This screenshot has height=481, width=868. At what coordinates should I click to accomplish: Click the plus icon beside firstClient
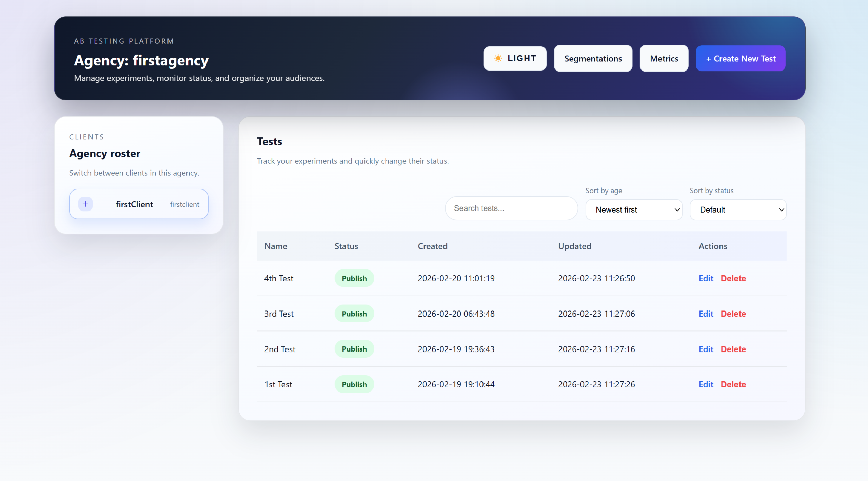click(85, 204)
